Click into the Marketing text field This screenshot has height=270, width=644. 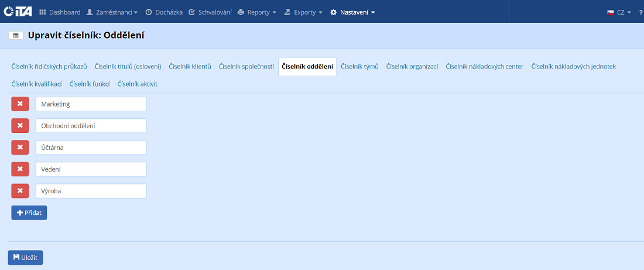[91, 104]
